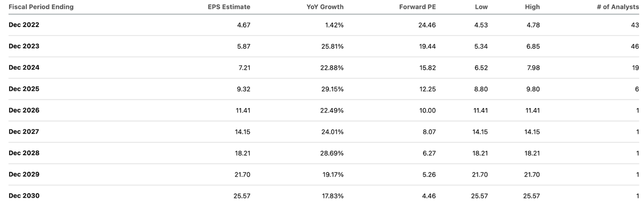Screen dimensions: 644x209
Task: Select the Dec 2029 fiscal period
Action: [24, 174]
